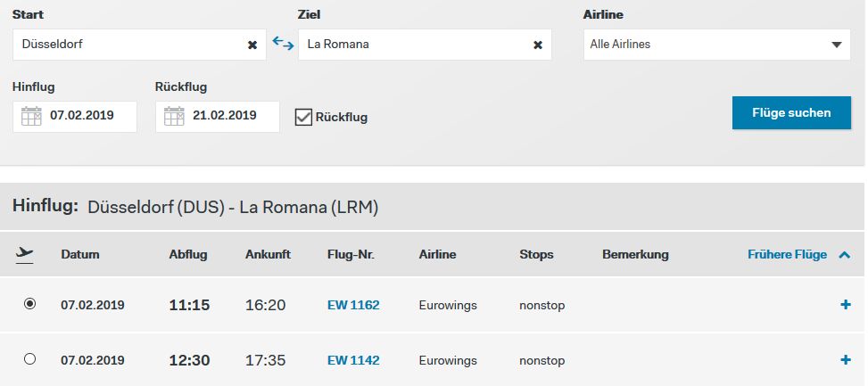This screenshot has width=868, height=386.
Task: Open flight number EW 1162 link
Action: [x=353, y=305]
